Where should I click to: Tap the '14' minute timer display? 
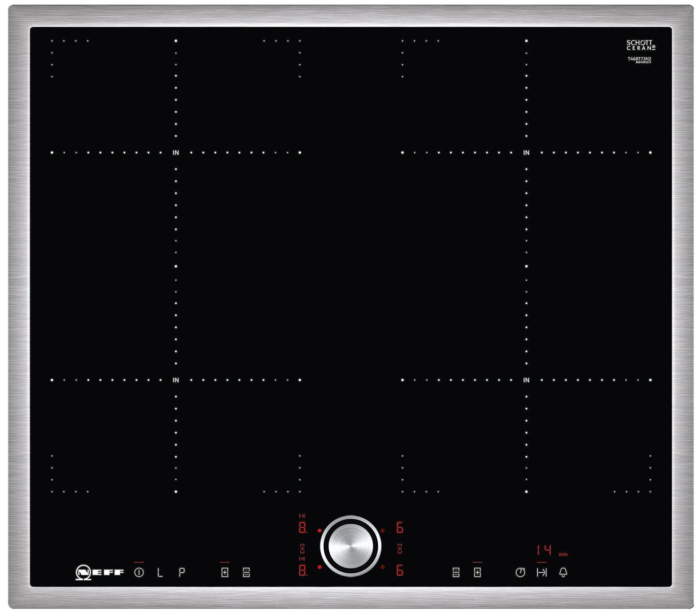[x=545, y=550]
